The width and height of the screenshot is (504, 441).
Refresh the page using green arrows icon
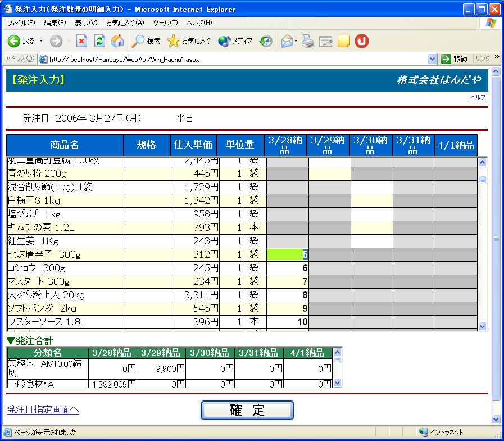click(x=99, y=41)
